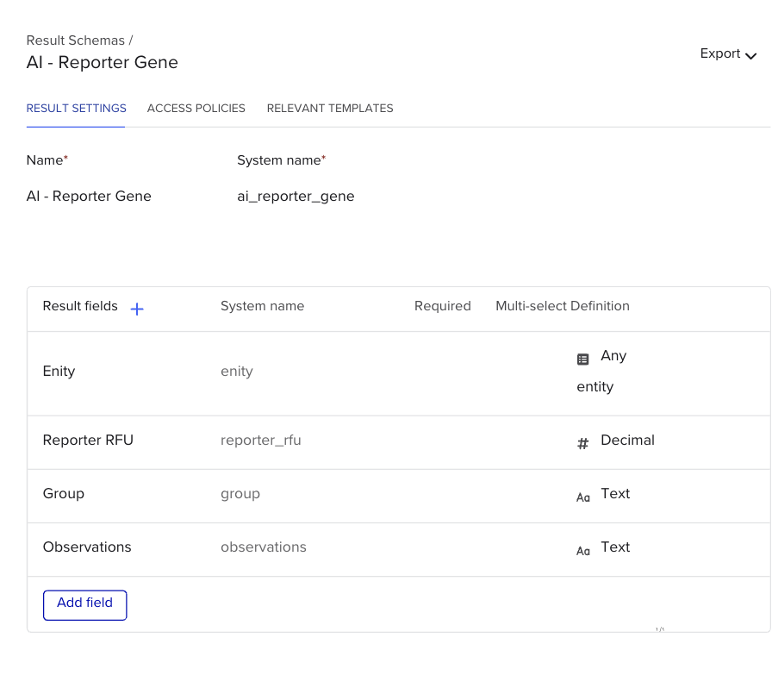772x700 pixels.
Task: Click the enity system name cell
Action: click(237, 371)
